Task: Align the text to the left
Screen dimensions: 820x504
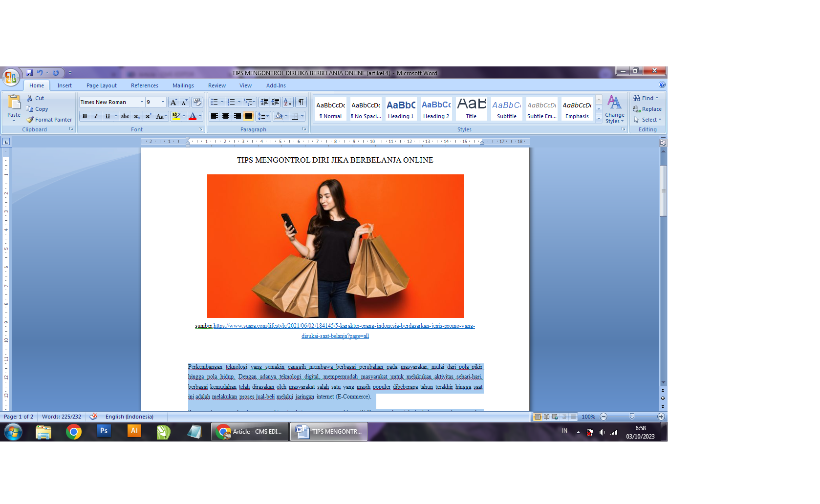Action: [x=214, y=116]
